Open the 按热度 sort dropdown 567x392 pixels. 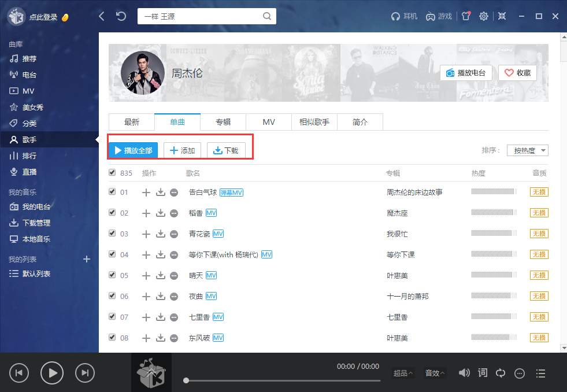[x=527, y=150]
